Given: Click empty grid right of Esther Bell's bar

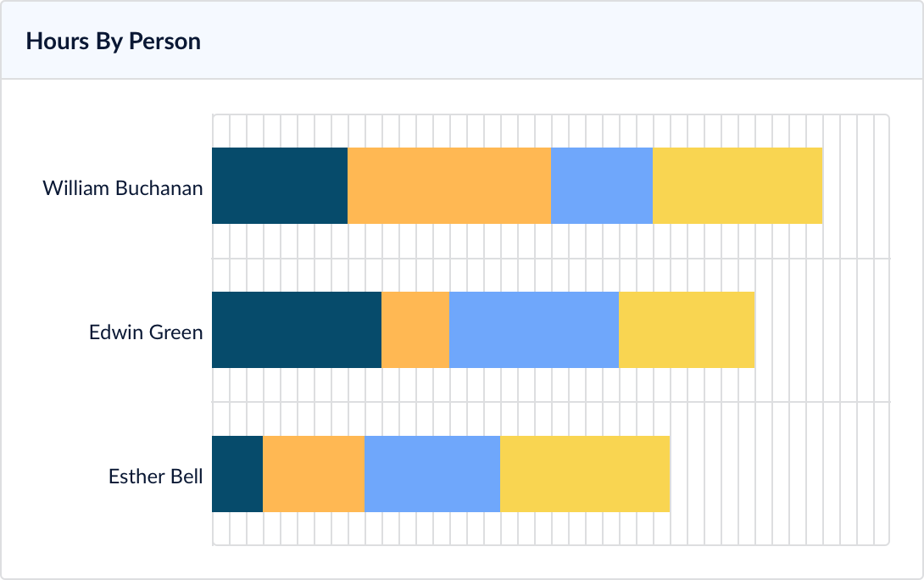Looking at the screenshot, I should coord(778,474).
